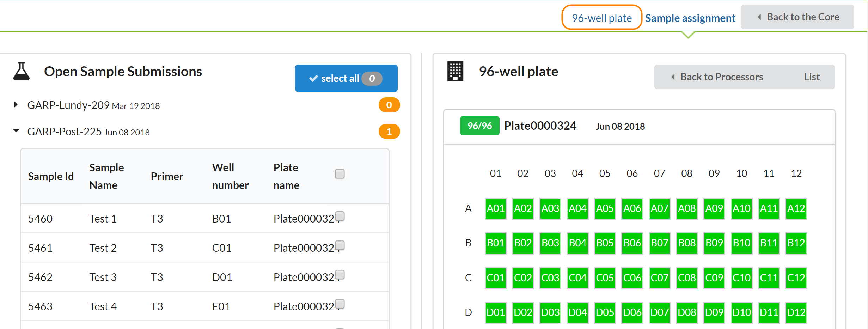Viewport: 868px width, 329px height.
Task: Open the Sample assignment tab
Action: pyautogui.click(x=690, y=18)
